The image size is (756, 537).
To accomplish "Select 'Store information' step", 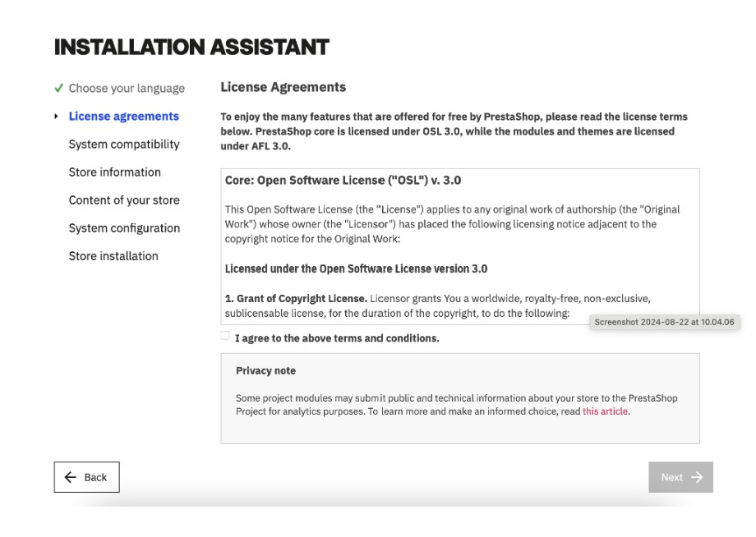I will click(x=115, y=172).
